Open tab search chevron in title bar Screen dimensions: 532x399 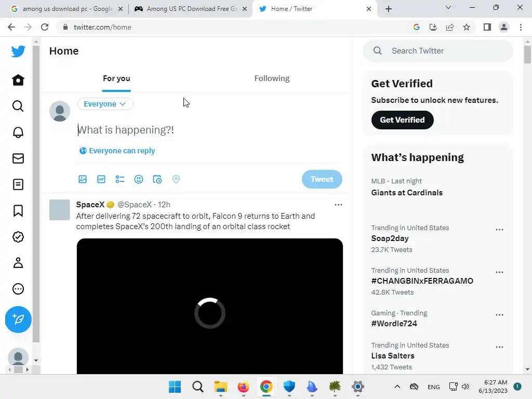pos(448,7)
